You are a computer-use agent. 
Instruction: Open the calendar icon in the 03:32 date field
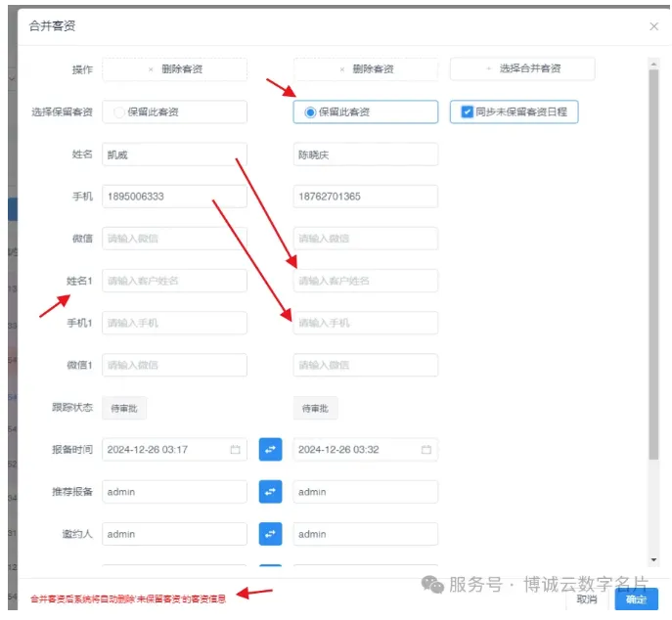(x=426, y=450)
